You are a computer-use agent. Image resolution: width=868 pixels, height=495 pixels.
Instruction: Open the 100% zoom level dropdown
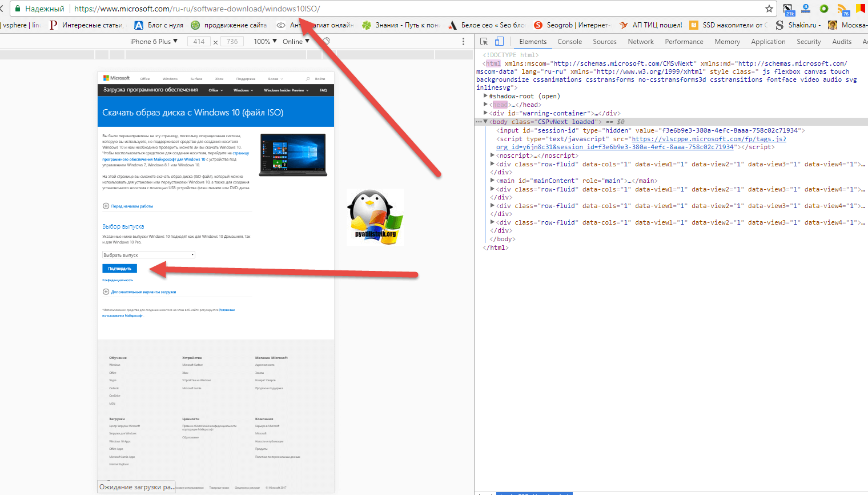point(265,42)
